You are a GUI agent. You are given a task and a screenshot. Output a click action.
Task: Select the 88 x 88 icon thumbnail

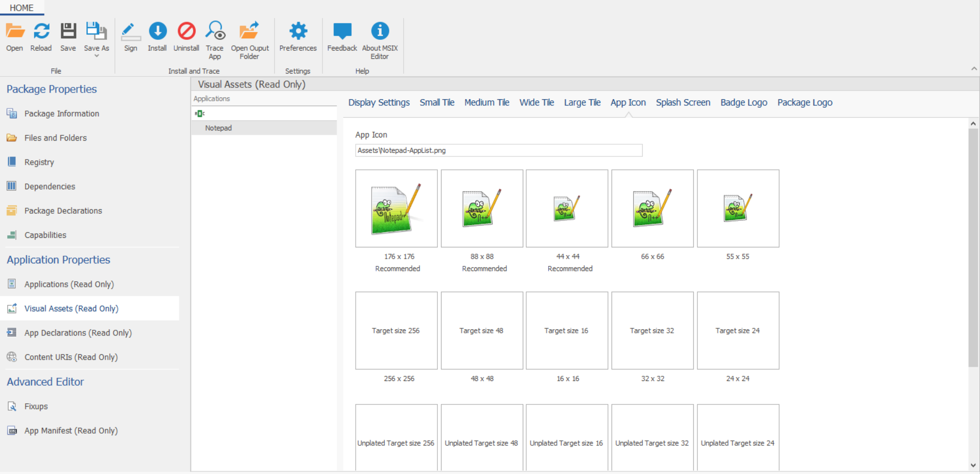(482, 209)
